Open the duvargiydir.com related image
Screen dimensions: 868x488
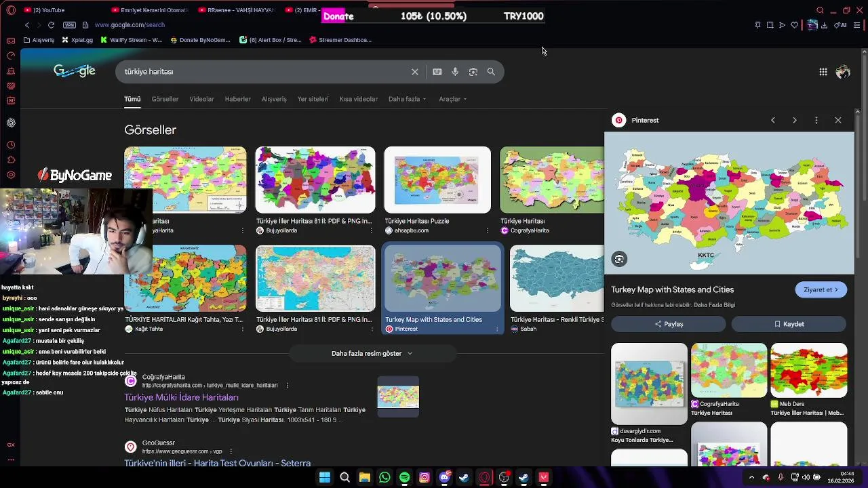(x=649, y=384)
